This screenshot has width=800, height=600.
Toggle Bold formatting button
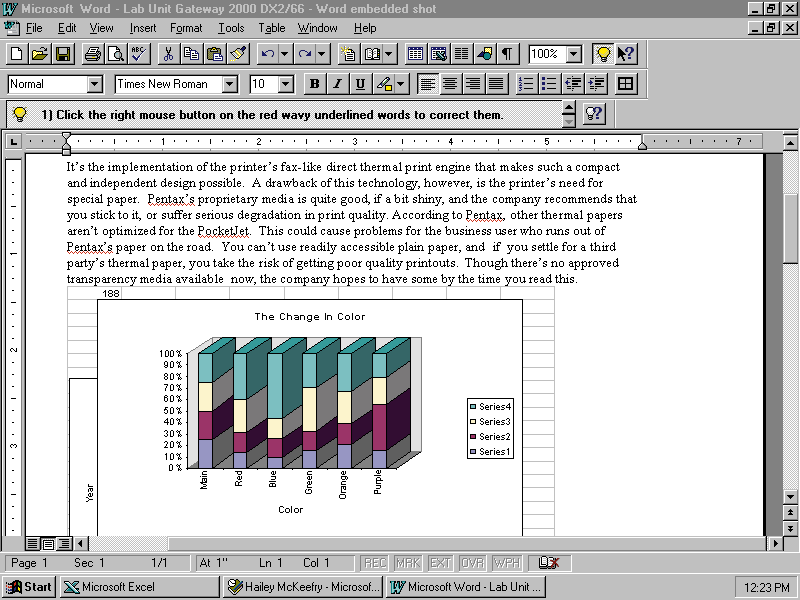coord(314,84)
